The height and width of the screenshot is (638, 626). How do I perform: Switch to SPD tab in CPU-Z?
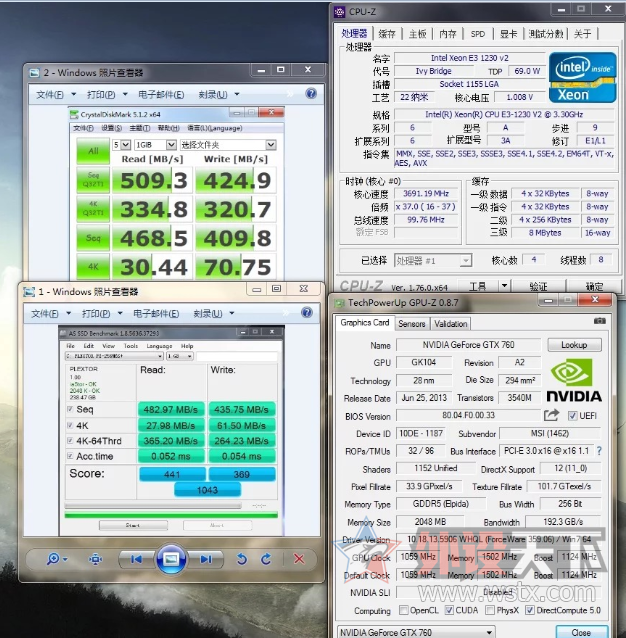tap(478, 34)
